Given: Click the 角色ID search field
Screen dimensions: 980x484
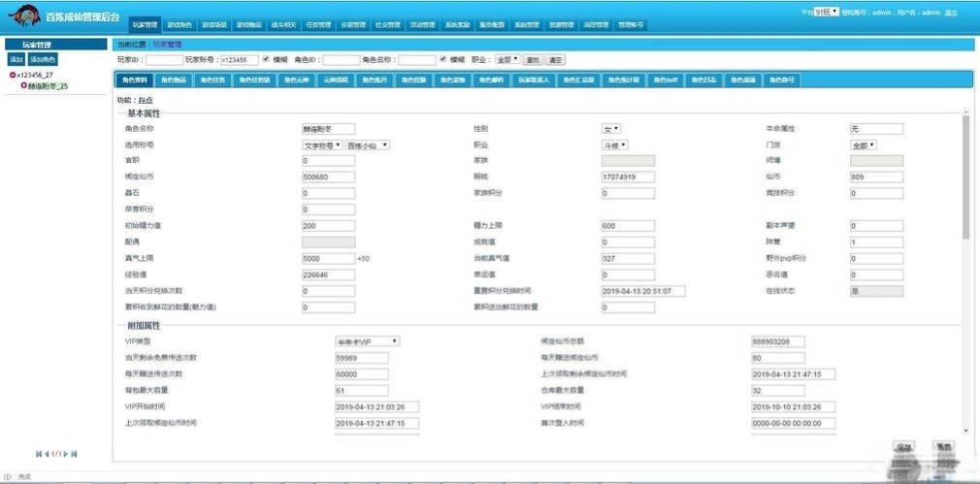Looking at the screenshot, I should point(342,60).
